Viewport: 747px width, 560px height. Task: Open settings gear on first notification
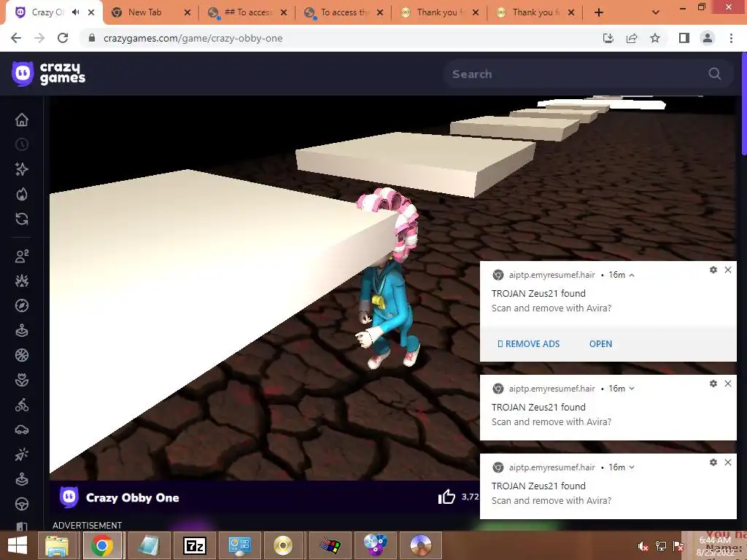tap(713, 270)
